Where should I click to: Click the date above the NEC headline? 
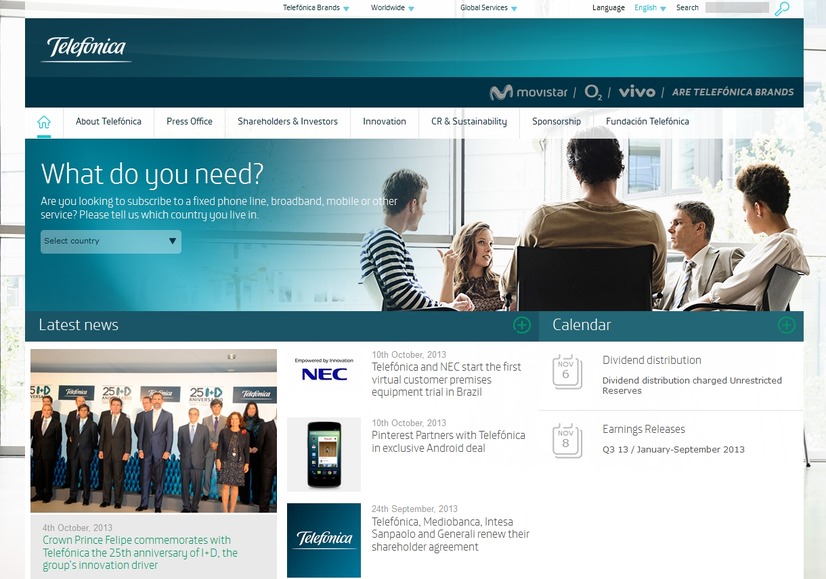409,355
